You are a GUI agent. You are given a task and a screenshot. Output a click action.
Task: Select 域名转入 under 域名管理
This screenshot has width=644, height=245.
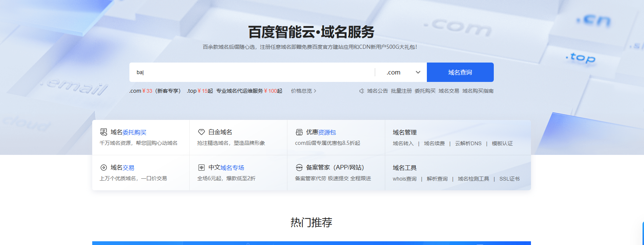403,143
